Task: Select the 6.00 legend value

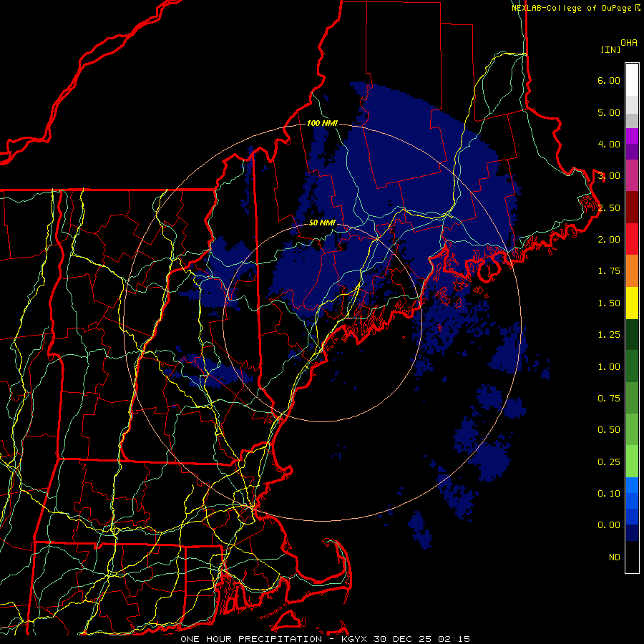Action: [x=608, y=80]
